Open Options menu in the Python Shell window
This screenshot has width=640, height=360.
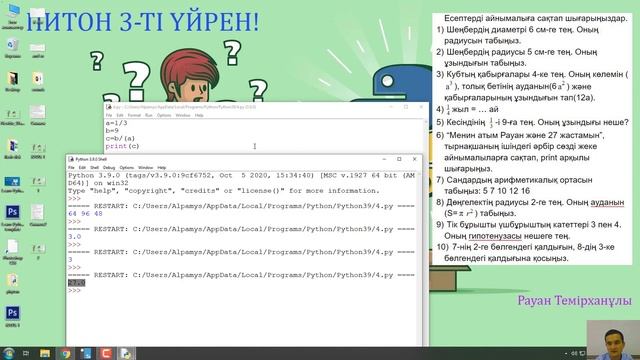click(x=127, y=168)
